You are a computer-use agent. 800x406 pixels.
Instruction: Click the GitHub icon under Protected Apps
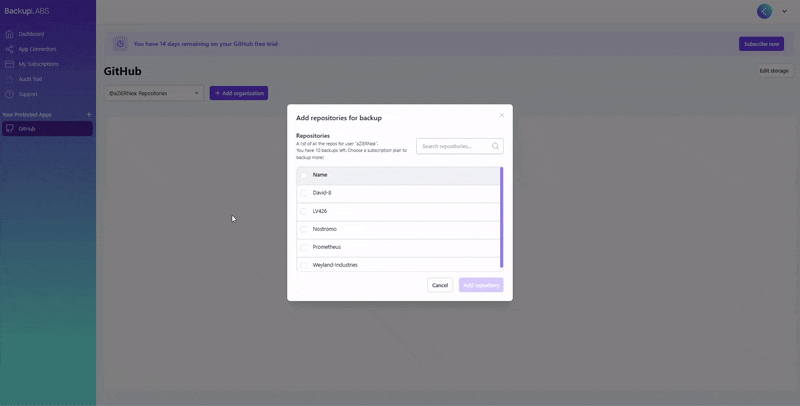(x=9, y=129)
